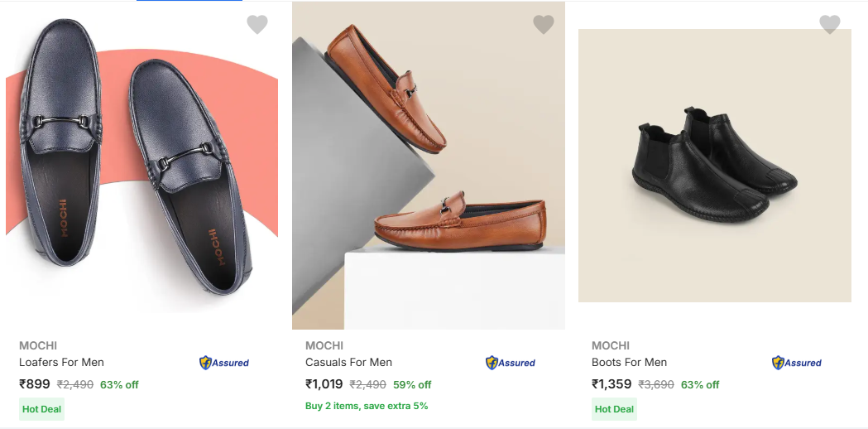Wishlist the navy Mochi loafers via heart icon

coord(257,25)
